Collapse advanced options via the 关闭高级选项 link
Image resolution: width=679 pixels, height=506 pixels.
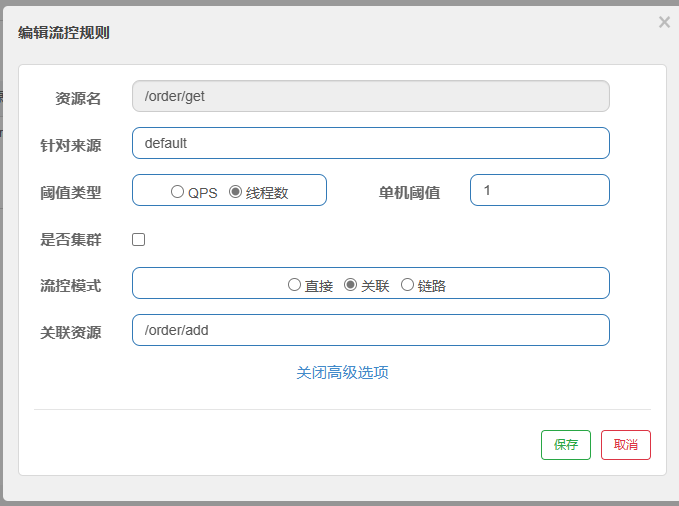pyautogui.click(x=342, y=373)
